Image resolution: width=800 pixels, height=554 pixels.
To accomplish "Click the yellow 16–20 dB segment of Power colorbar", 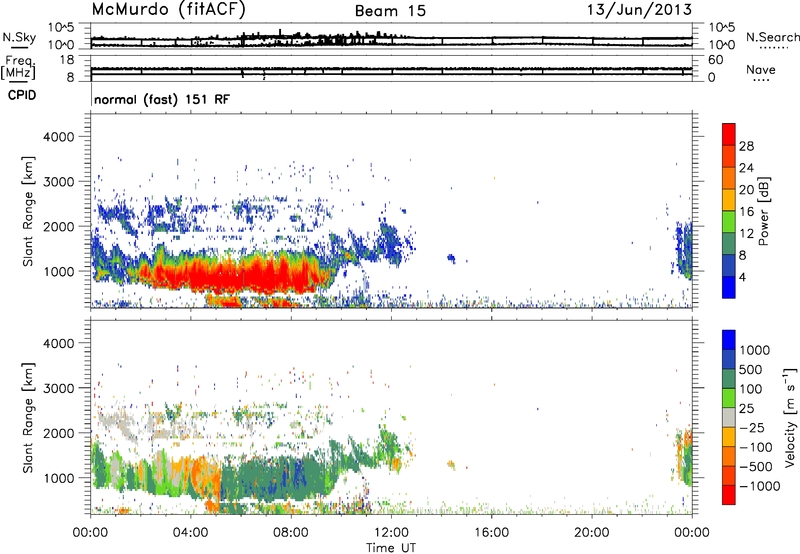I will 729,199.
